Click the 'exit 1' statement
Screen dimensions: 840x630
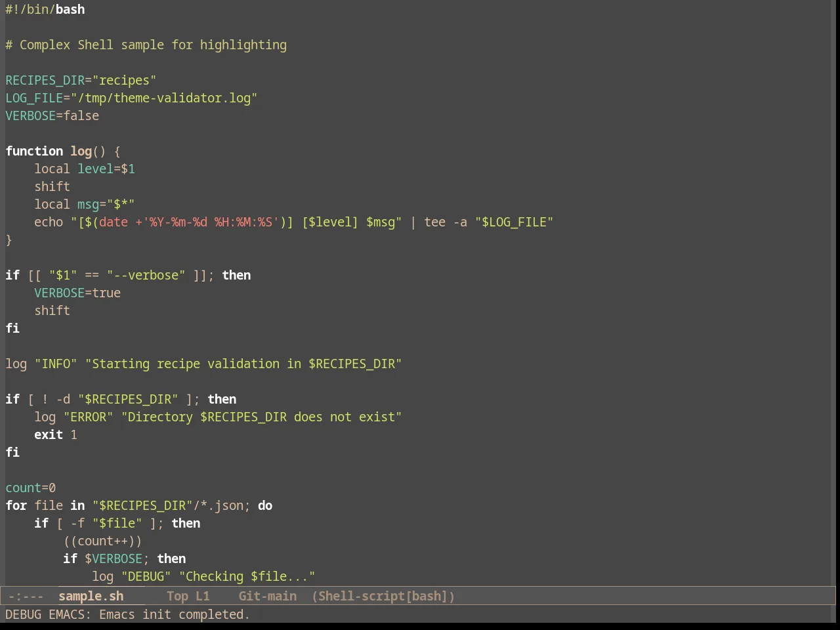tap(56, 434)
